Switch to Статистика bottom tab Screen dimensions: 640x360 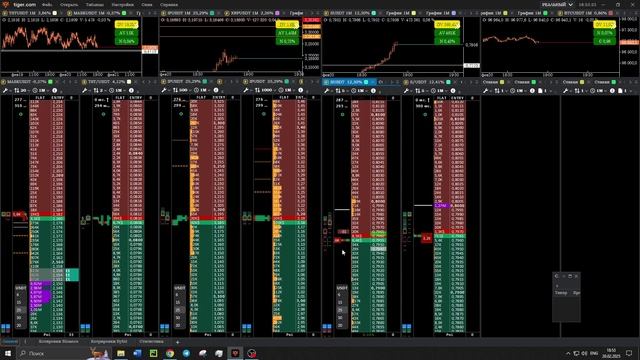[151, 341]
